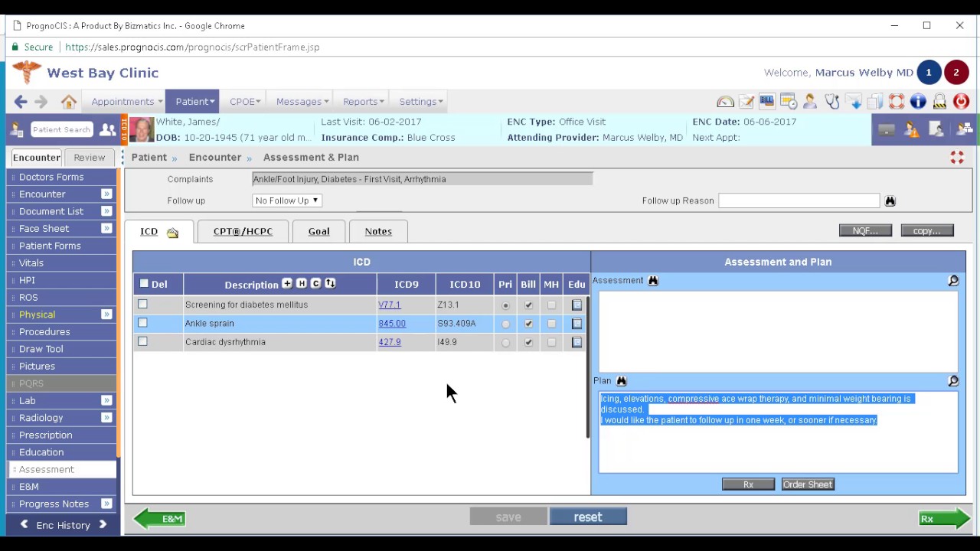Click the C icon beside Description
Viewport: 980px width, 551px height.
click(x=315, y=284)
